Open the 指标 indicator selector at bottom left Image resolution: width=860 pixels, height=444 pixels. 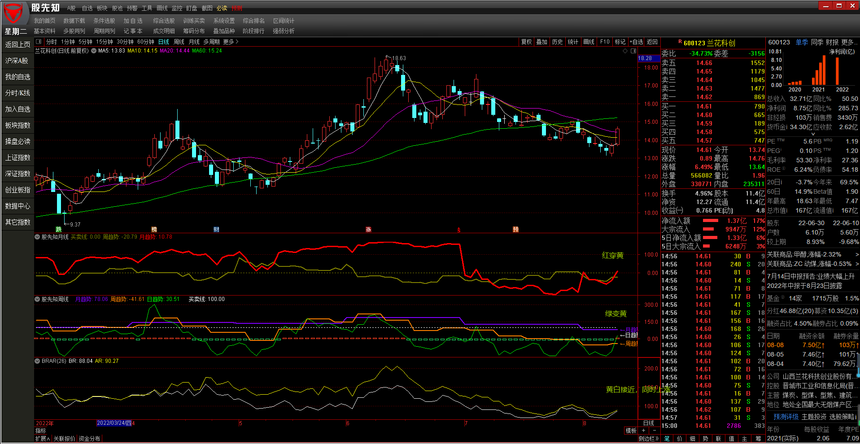pos(41,431)
